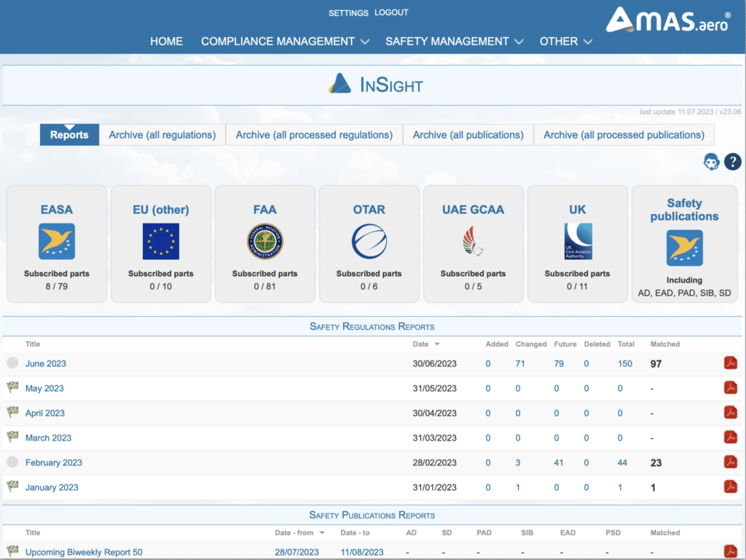Image resolution: width=746 pixels, height=560 pixels.
Task: Select the EASA logo icon
Action: click(x=57, y=241)
